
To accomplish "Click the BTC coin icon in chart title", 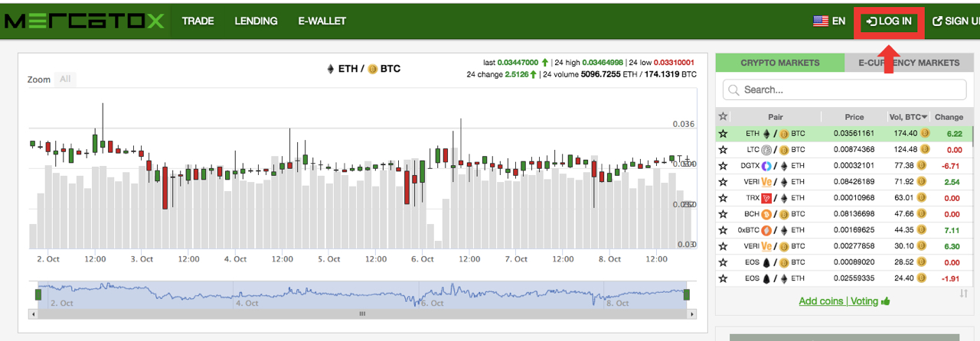I will click(373, 69).
